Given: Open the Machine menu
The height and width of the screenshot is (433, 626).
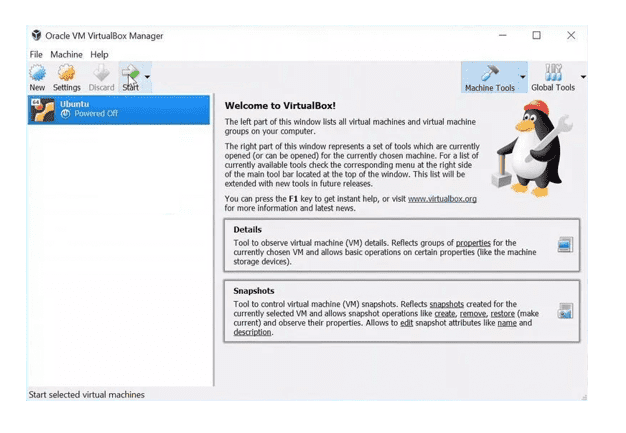Looking at the screenshot, I should [x=66, y=54].
